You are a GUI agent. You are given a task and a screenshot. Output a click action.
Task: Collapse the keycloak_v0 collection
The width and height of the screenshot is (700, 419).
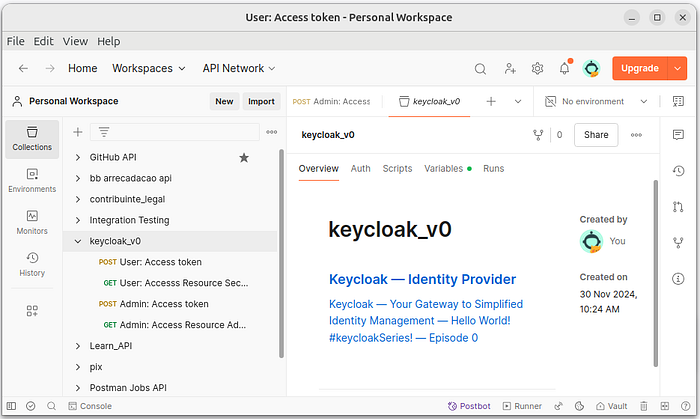pos(78,241)
